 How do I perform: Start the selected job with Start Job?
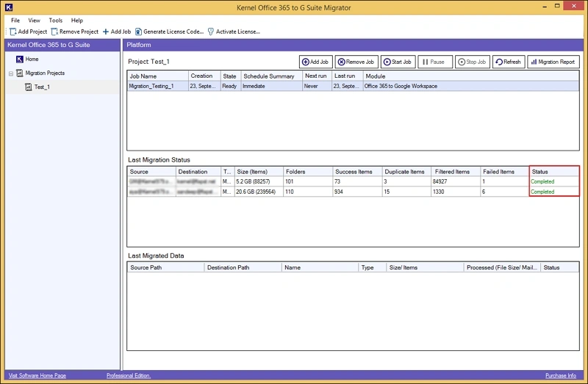[x=397, y=62]
